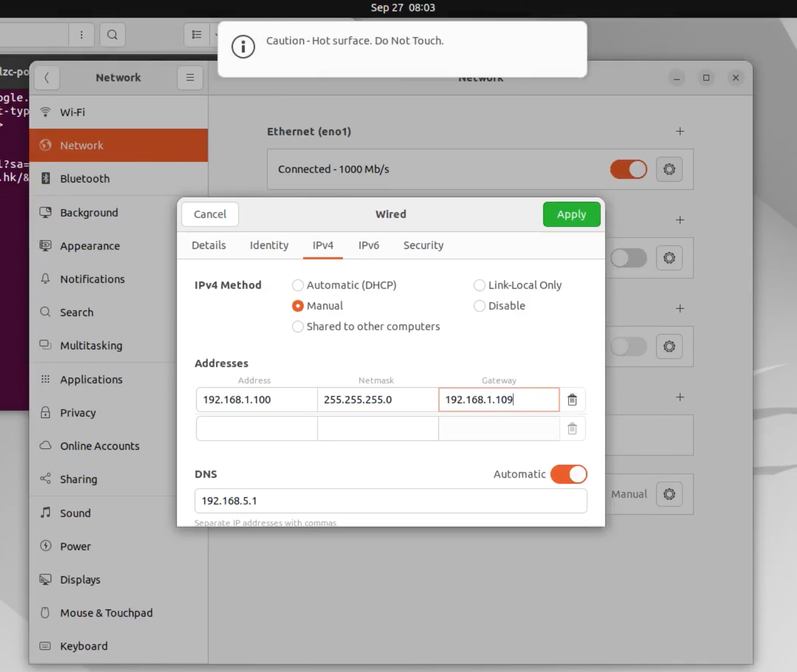Open gear settings next to Manual proxy
The image size is (797, 672).
tap(669, 494)
